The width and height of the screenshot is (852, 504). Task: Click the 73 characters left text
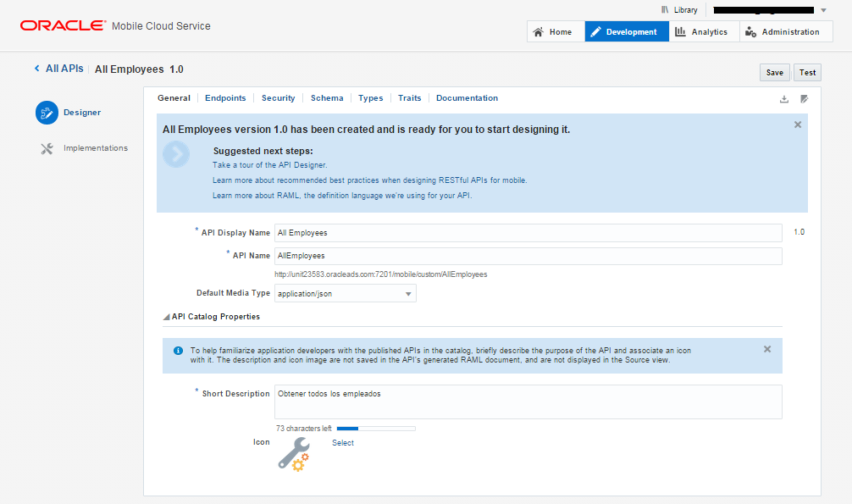(304, 429)
